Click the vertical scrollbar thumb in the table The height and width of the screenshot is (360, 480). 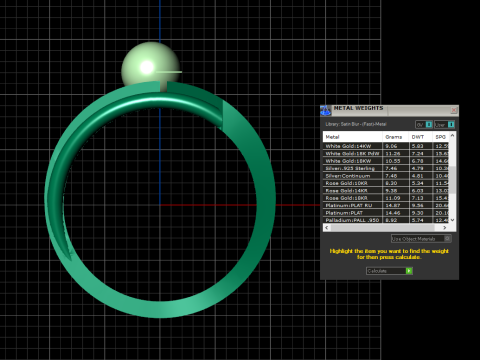(452, 180)
